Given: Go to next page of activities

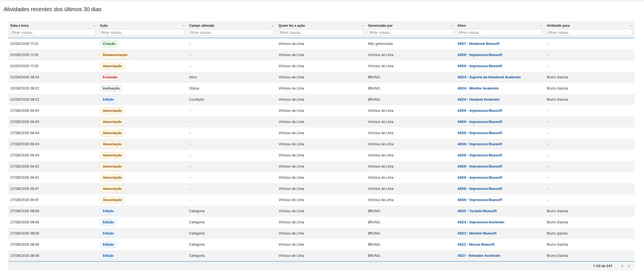Looking at the screenshot, I should tap(629, 266).
